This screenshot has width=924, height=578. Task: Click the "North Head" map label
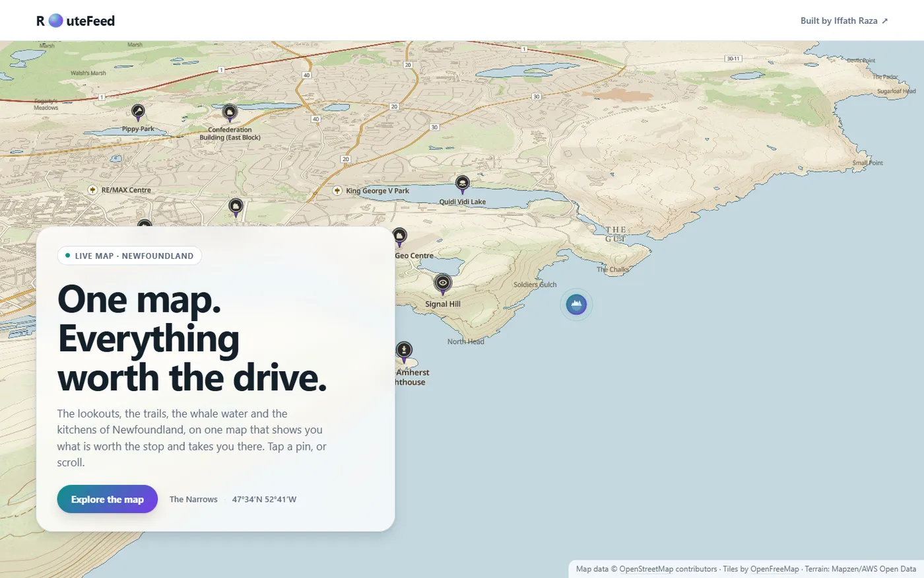click(466, 342)
